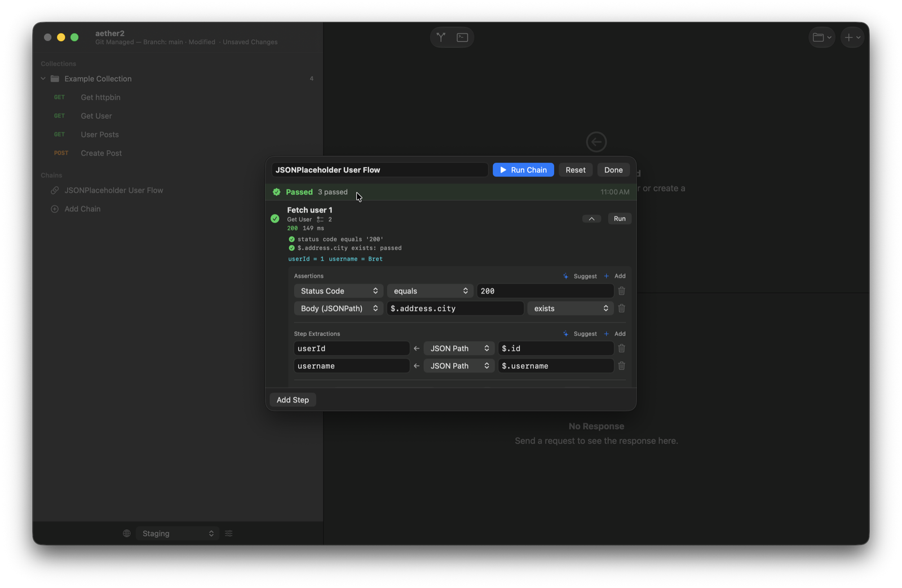
Task: Open the JSON Path dropdown for username
Action: click(459, 366)
